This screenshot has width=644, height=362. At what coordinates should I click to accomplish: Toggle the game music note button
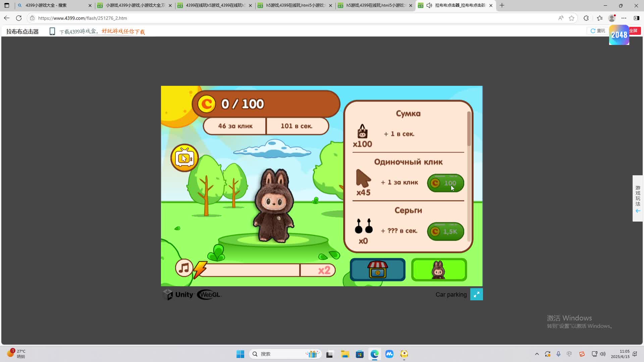pyautogui.click(x=184, y=268)
